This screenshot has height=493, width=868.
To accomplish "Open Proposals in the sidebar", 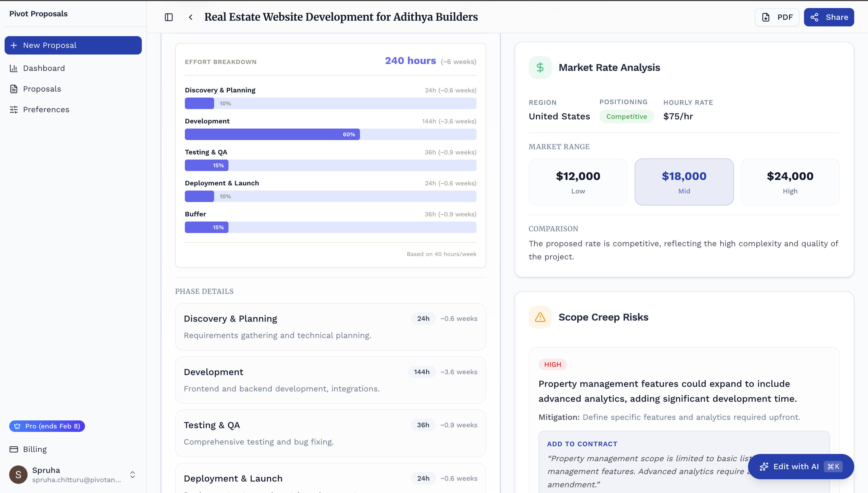I will coord(42,89).
